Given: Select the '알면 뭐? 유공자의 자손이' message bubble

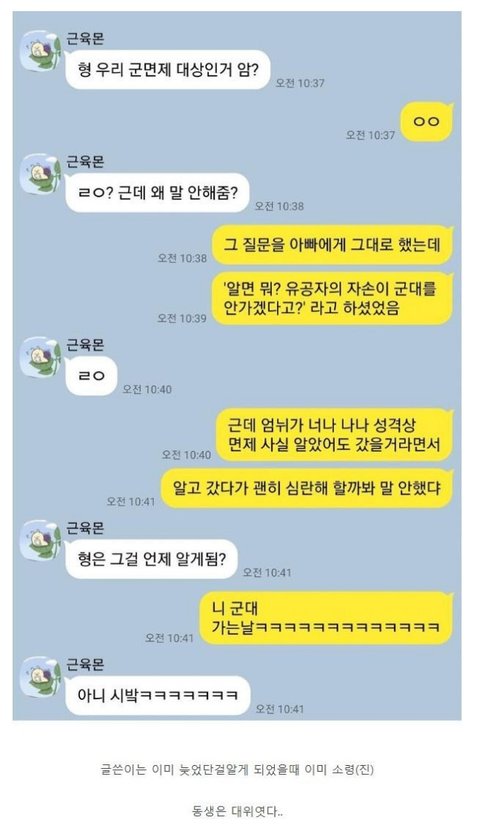Looking at the screenshot, I should click(333, 298).
